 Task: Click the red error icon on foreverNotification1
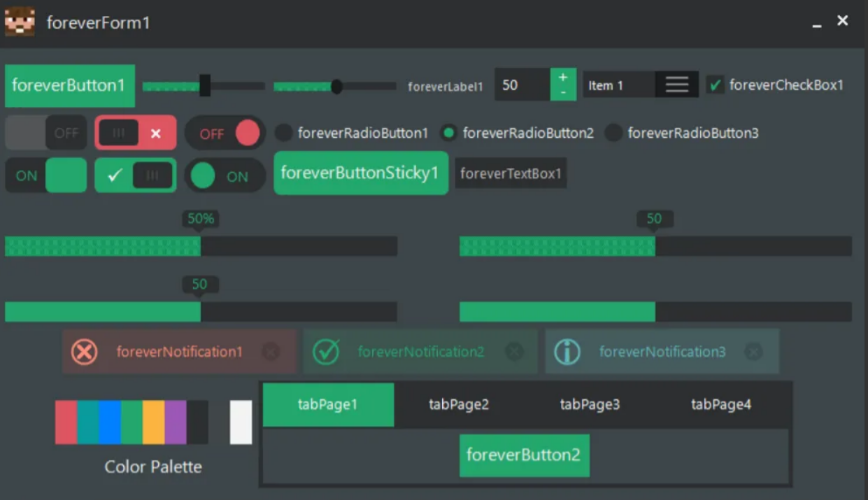85,352
